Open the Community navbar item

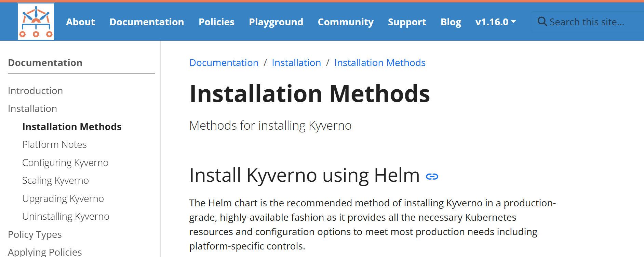click(x=346, y=22)
